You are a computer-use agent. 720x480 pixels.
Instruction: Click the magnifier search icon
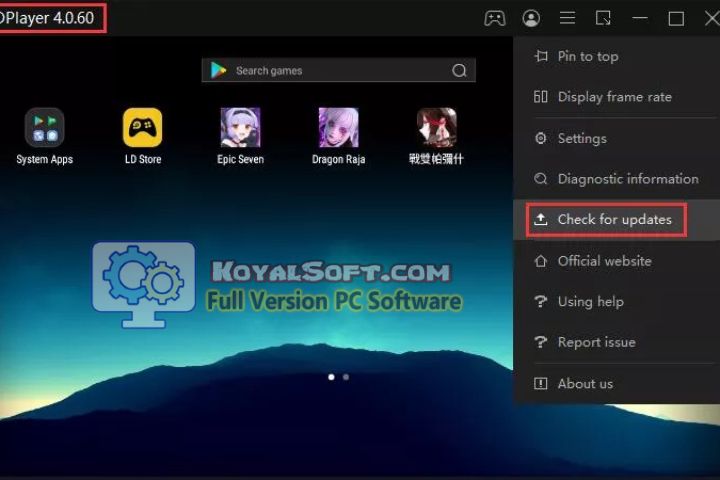(x=459, y=70)
